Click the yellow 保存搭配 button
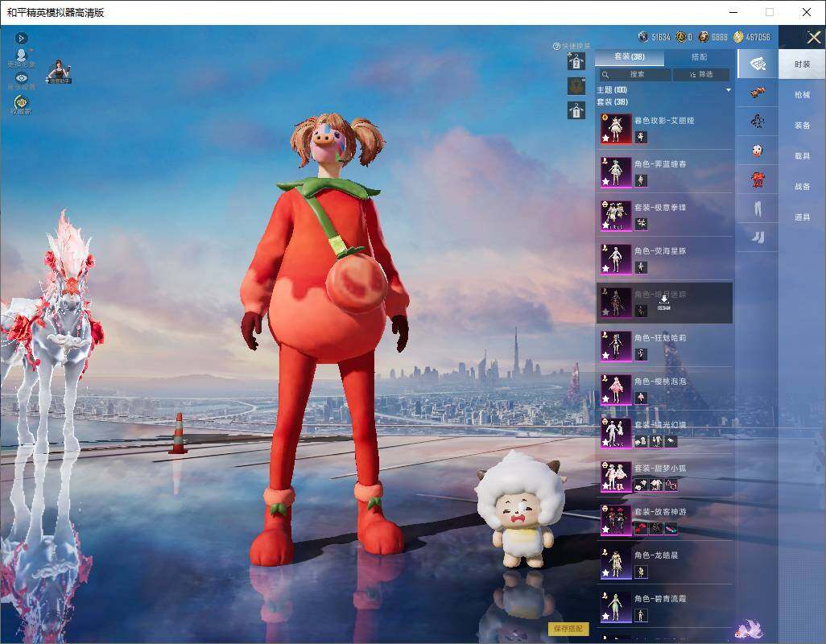Image resolution: width=826 pixels, height=644 pixels. pos(568,628)
